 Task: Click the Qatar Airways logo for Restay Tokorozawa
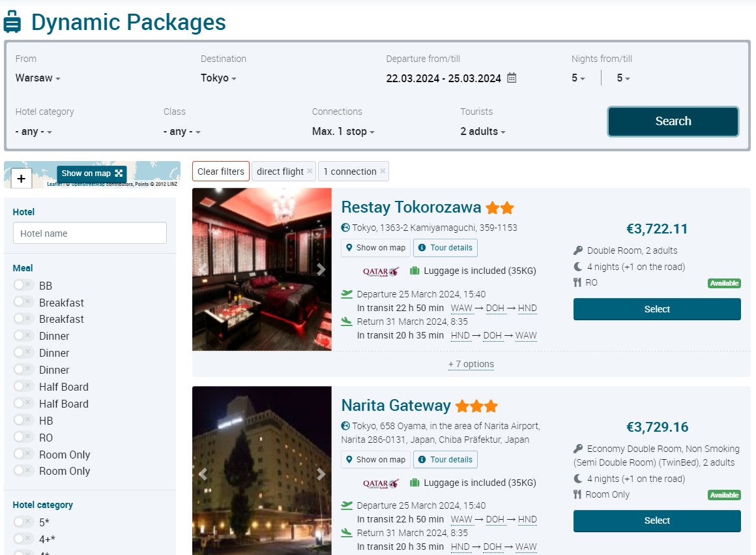381,271
